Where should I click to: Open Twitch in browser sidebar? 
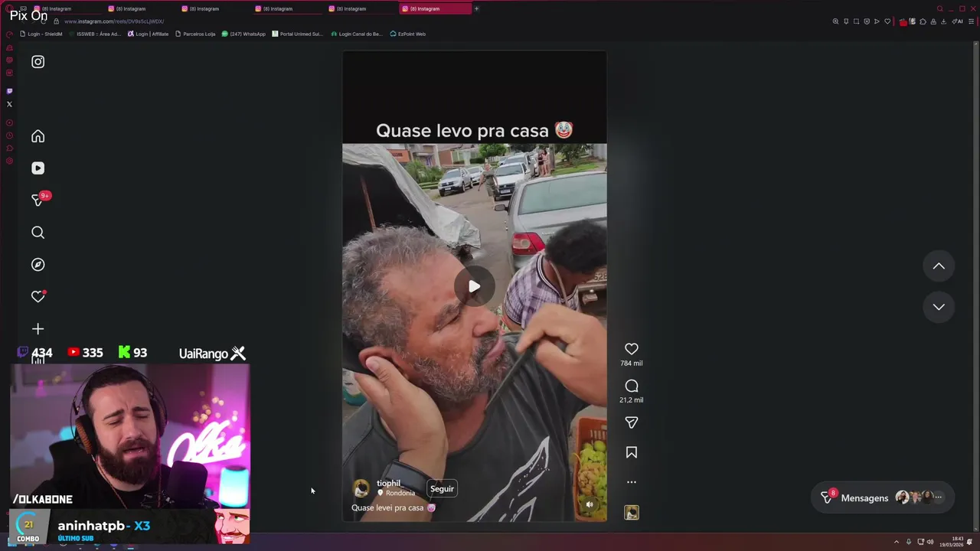coord(9,91)
